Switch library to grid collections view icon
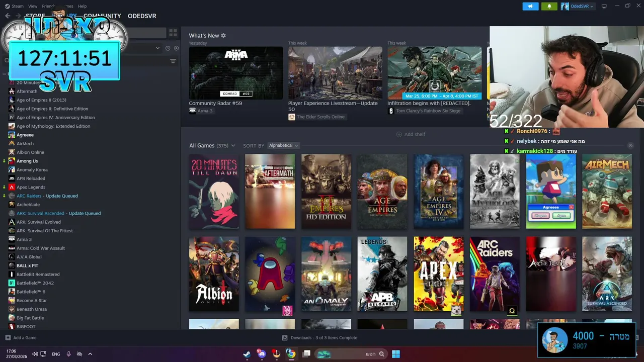This screenshot has width=644, height=362. coord(173,33)
